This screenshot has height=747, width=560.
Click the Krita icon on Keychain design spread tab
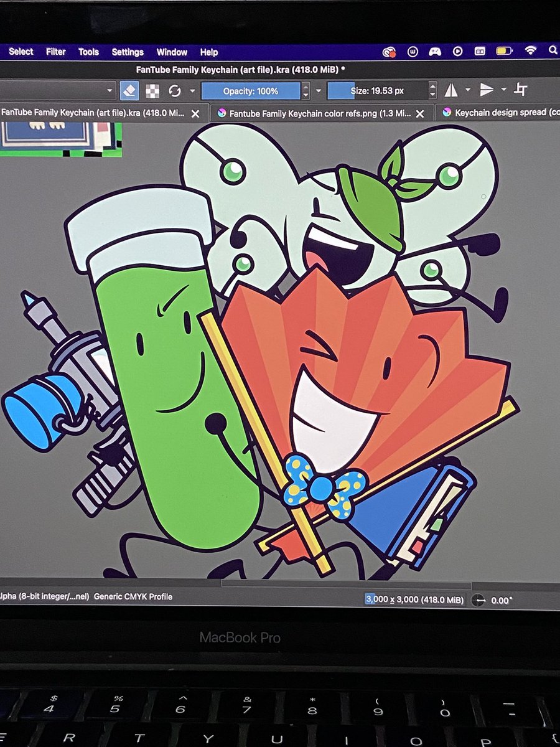pyautogui.click(x=447, y=113)
